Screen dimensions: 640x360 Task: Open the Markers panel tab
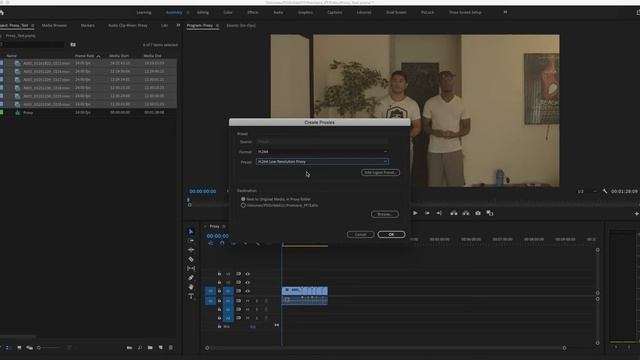coord(87,25)
